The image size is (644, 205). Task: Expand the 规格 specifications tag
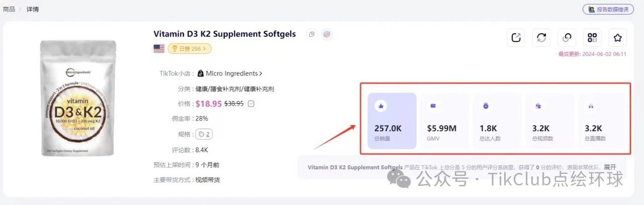204,134
